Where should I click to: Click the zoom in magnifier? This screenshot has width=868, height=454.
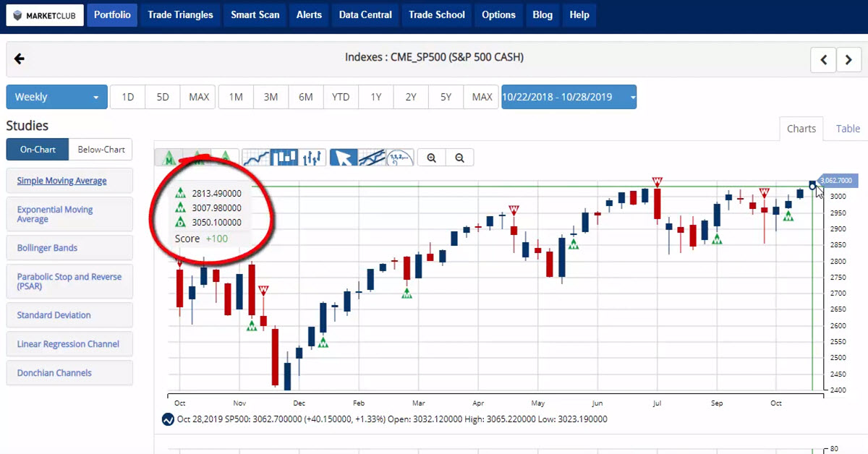click(432, 158)
